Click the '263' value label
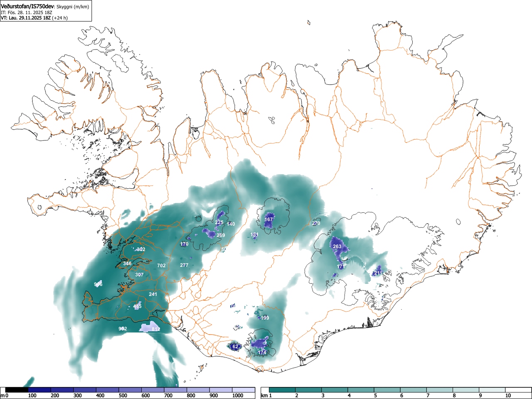 pyautogui.click(x=337, y=246)
